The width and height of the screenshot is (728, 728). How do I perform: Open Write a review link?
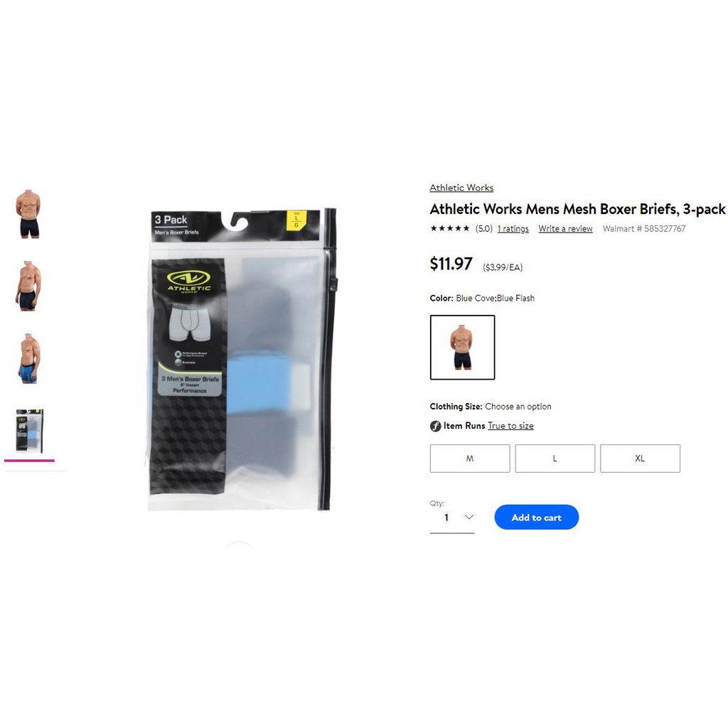click(565, 228)
